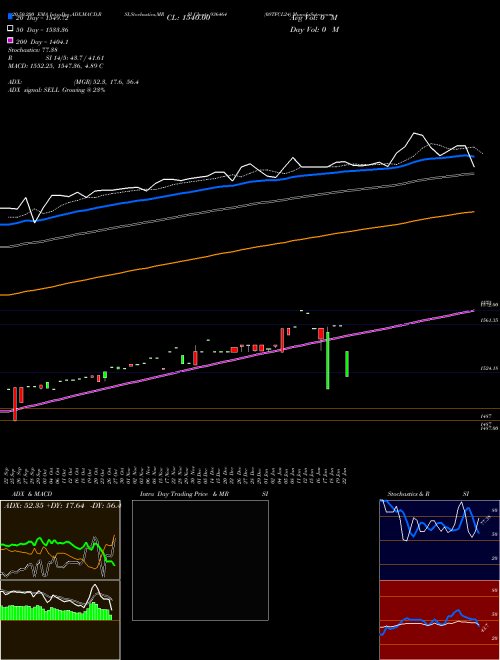Click the magenta 200 Day legend square
500x660 pixels.
[x=11, y=40]
